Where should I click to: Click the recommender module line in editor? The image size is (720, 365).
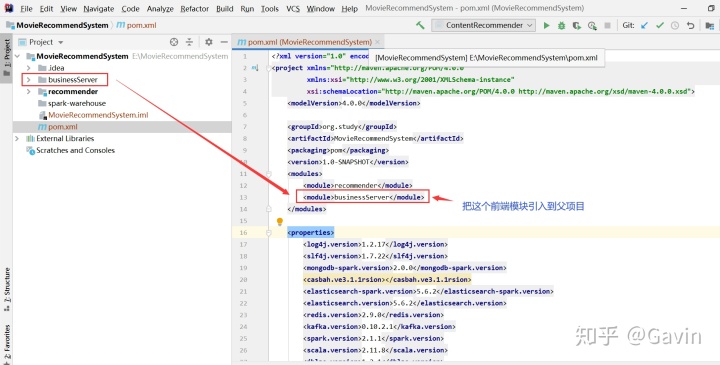coord(357,185)
